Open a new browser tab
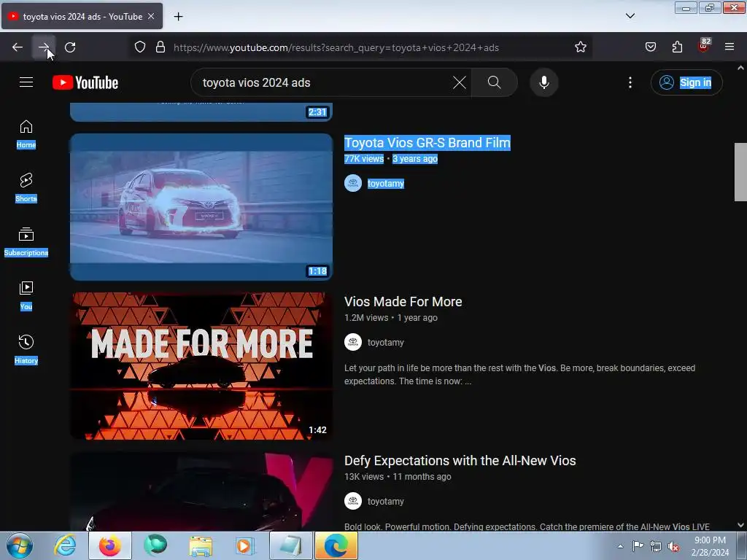This screenshot has height=560, width=747. click(x=178, y=17)
